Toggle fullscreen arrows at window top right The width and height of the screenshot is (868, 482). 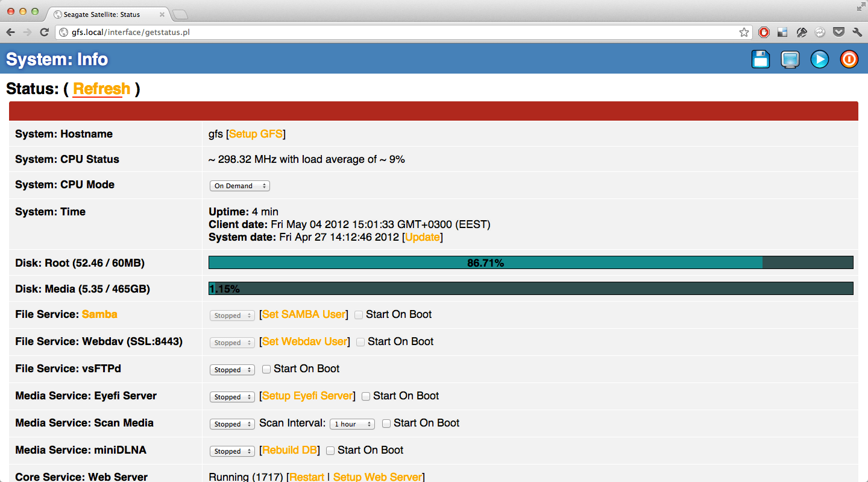coord(860,7)
